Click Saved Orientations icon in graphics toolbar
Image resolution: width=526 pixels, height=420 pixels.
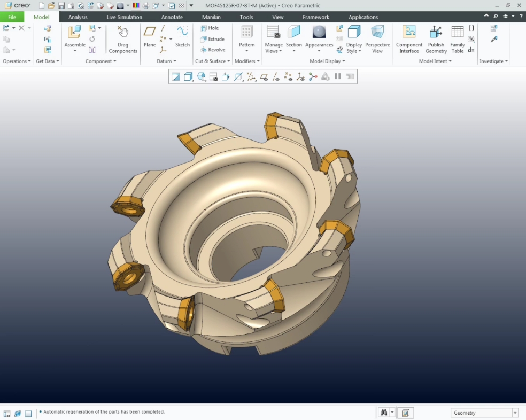(x=201, y=77)
